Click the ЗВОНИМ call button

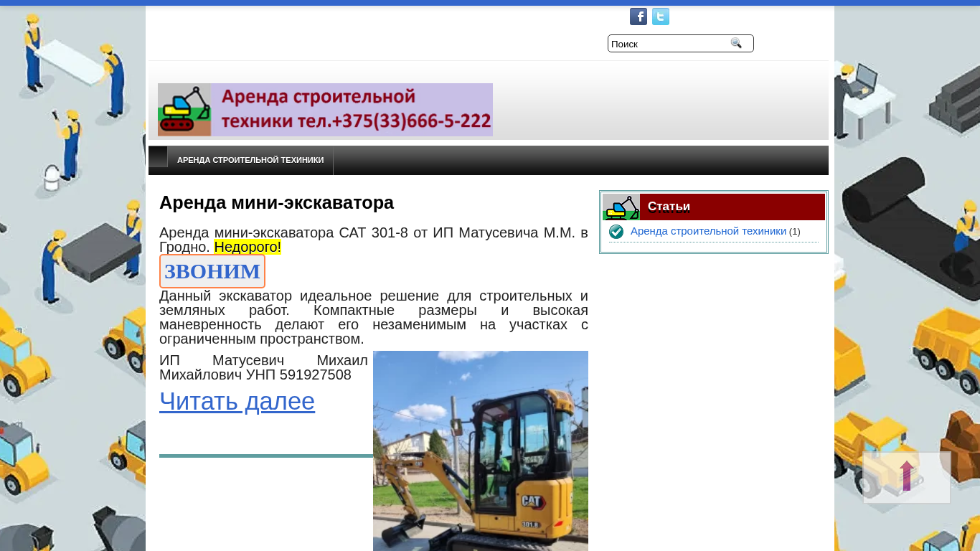point(212,271)
